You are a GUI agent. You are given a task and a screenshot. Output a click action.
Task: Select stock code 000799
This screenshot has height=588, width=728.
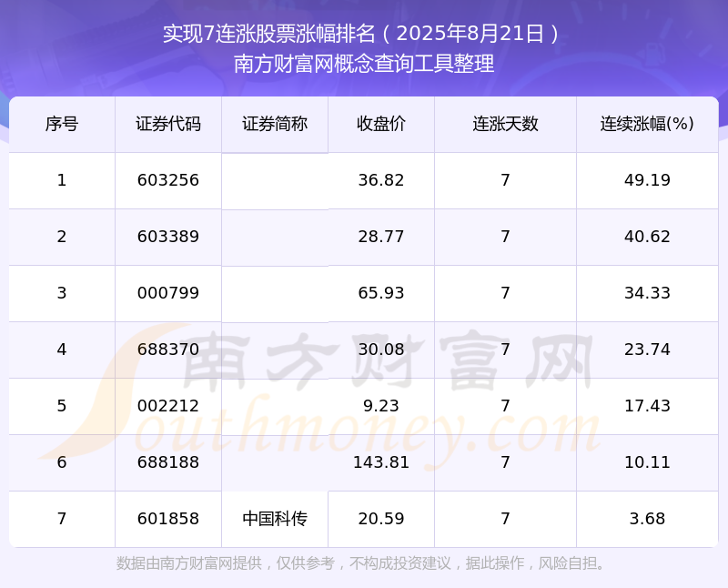pos(168,293)
